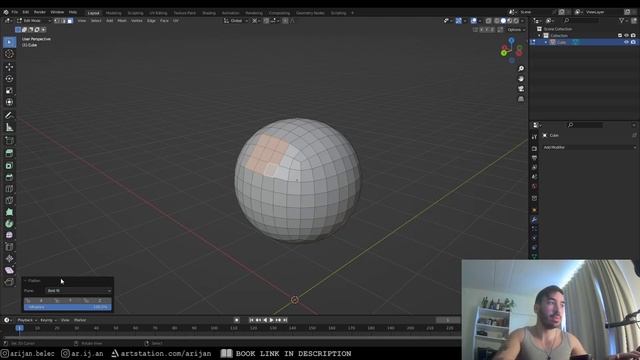This screenshot has height=360, width=640.
Task: Open the timeline Playback dropdown
Action: pyautogui.click(x=27, y=320)
